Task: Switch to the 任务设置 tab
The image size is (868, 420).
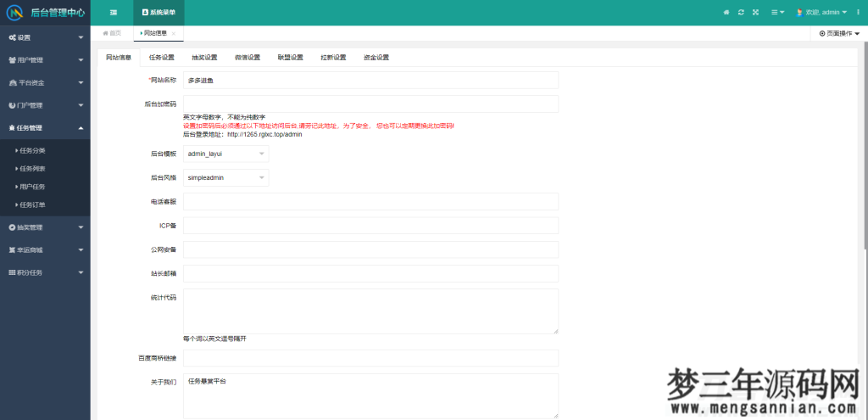Action: coord(161,58)
